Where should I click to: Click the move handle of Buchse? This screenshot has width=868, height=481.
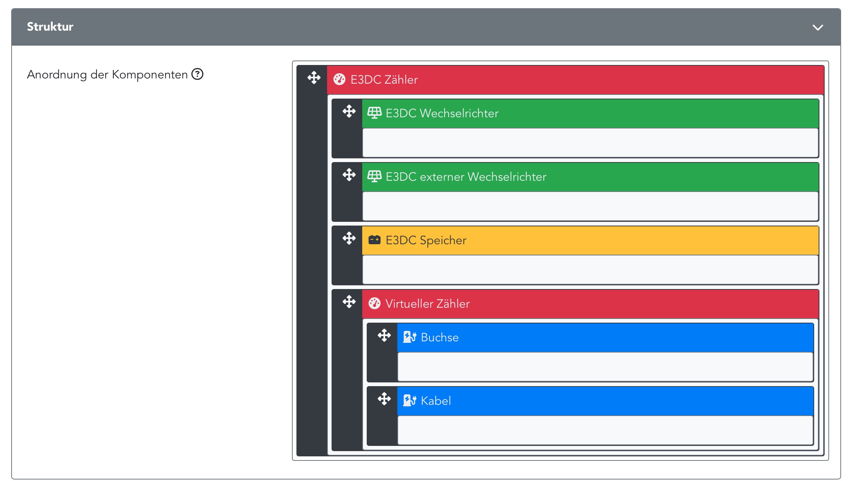click(384, 335)
